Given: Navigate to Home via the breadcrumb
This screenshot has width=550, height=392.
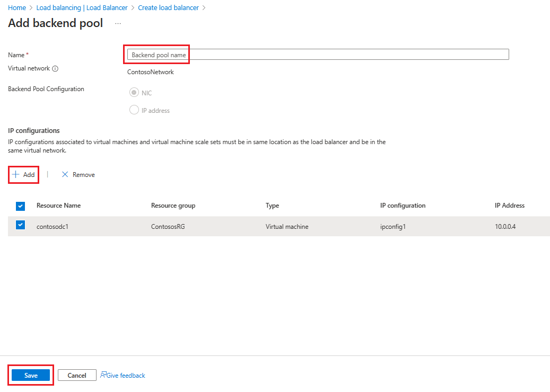Looking at the screenshot, I should tap(16, 7).
